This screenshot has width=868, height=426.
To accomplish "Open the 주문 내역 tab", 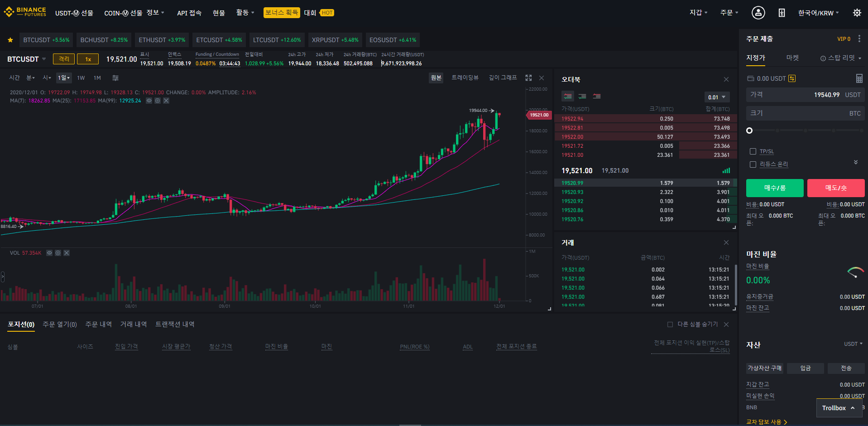I will pos(98,324).
